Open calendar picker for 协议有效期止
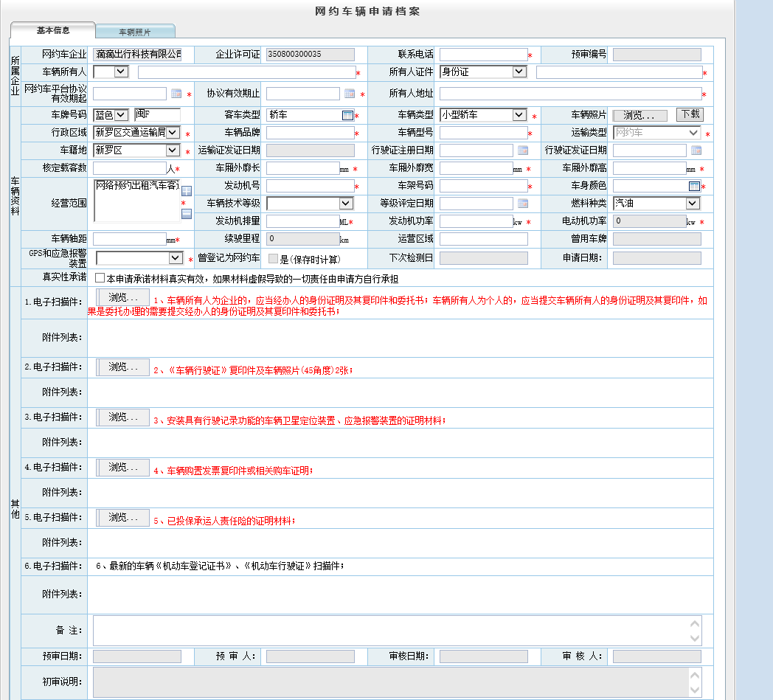The image size is (773, 700). (350, 94)
